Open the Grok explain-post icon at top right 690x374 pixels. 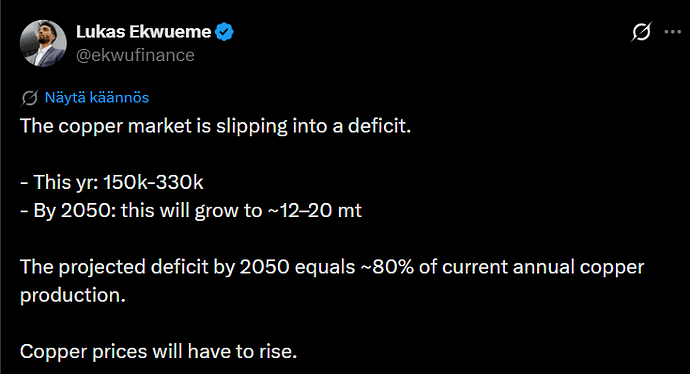point(641,32)
